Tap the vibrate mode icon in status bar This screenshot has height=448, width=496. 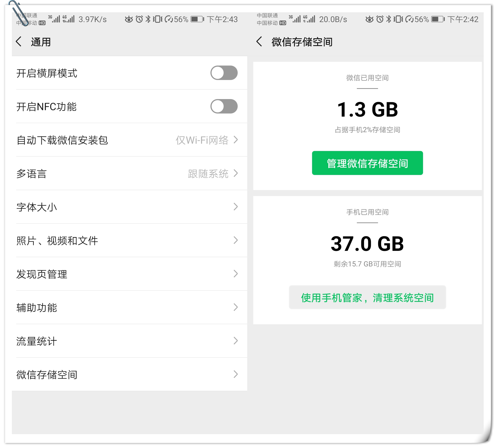(158, 19)
